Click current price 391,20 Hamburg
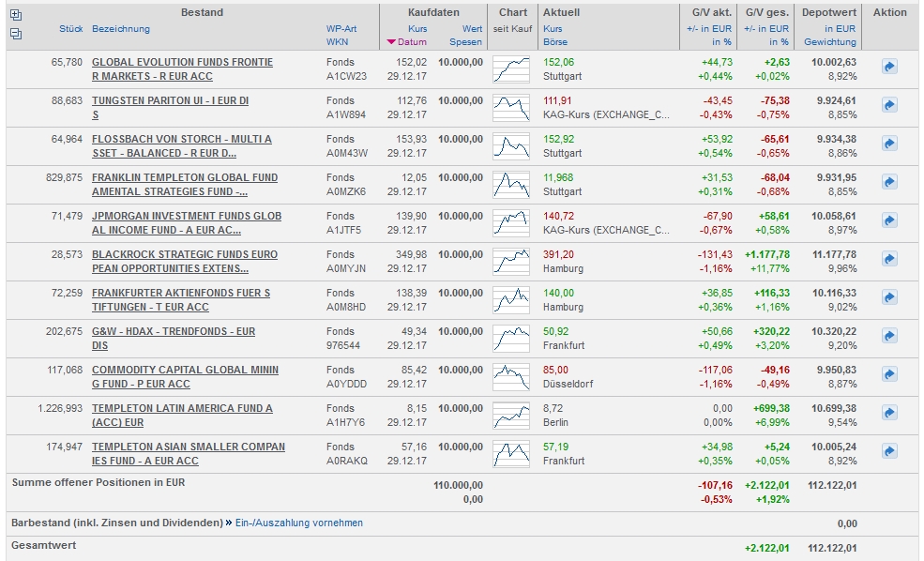924x561 pixels. point(558,254)
